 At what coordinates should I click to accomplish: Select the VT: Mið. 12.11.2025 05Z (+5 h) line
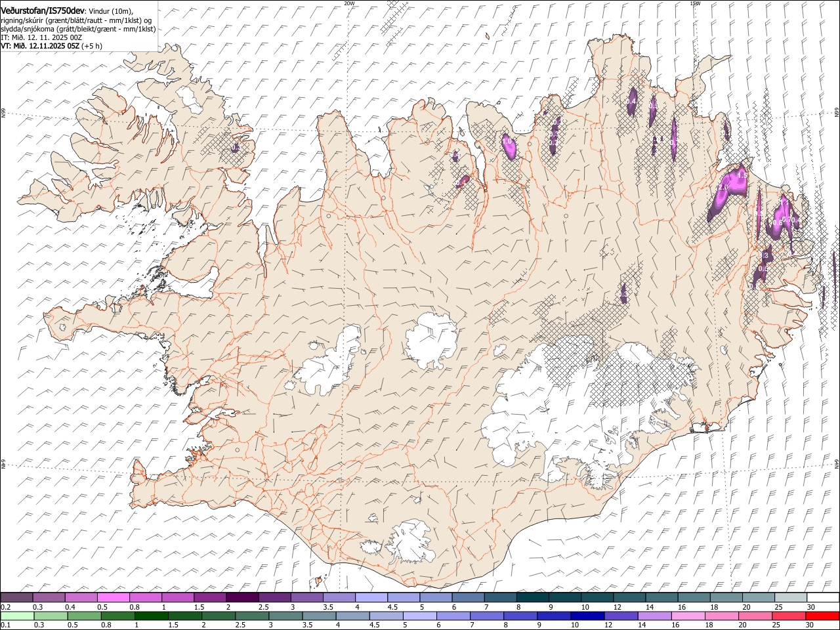[x=51, y=46]
